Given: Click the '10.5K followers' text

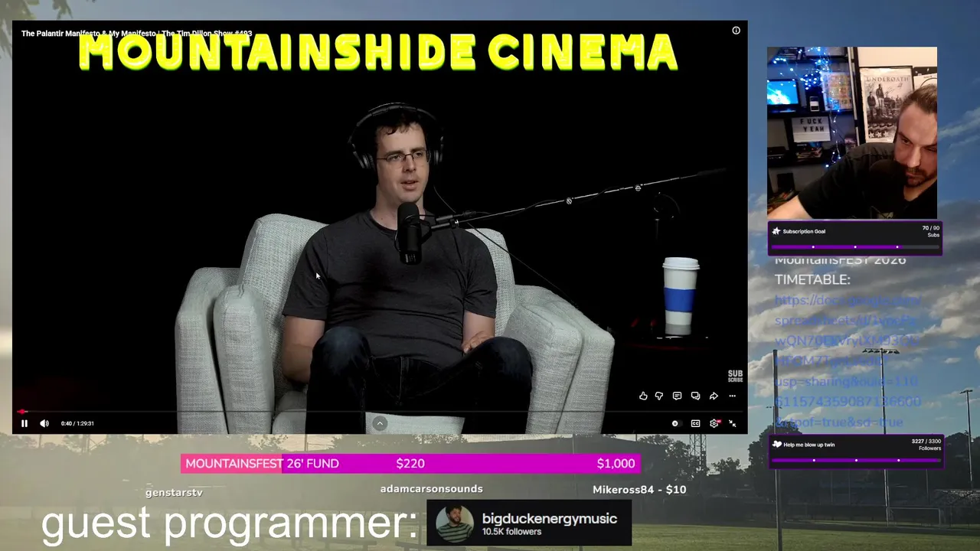Looking at the screenshot, I should [511, 532].
